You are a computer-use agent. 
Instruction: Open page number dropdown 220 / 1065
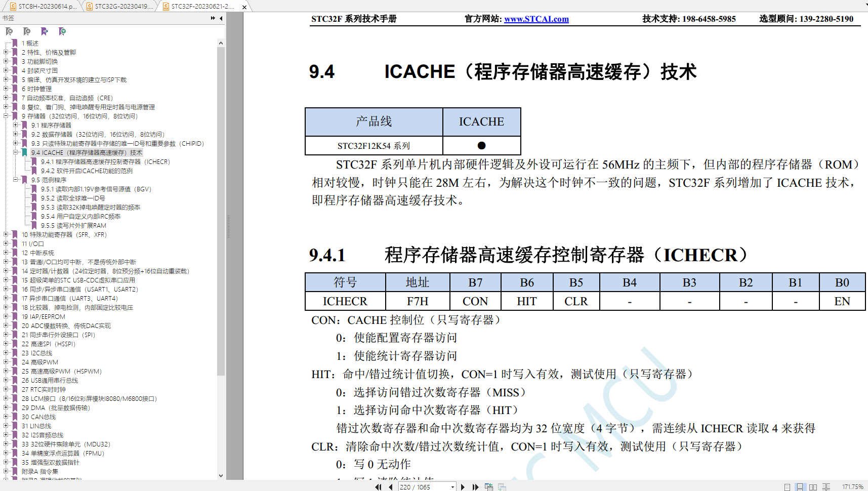click(452, 487)
